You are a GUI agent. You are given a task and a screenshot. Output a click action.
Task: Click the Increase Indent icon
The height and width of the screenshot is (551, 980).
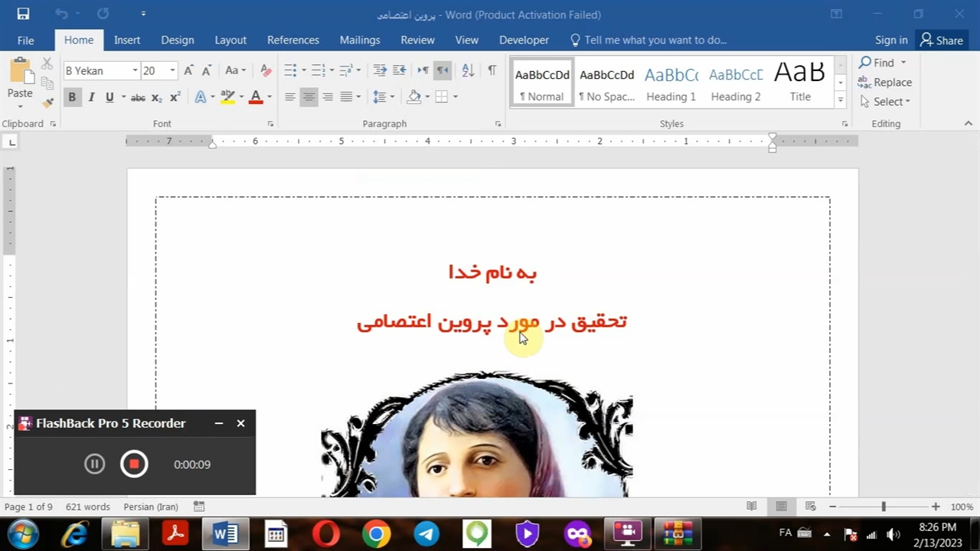(399, 70)
